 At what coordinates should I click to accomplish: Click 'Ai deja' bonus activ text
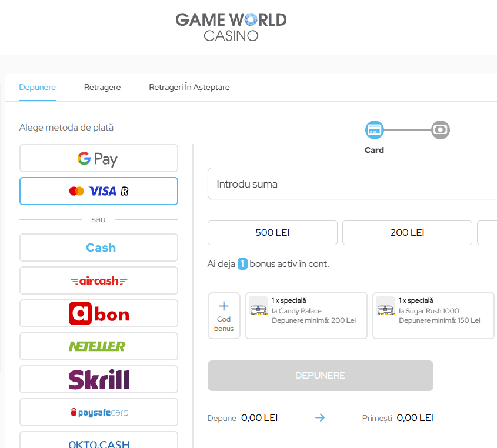tap(268, 263)
